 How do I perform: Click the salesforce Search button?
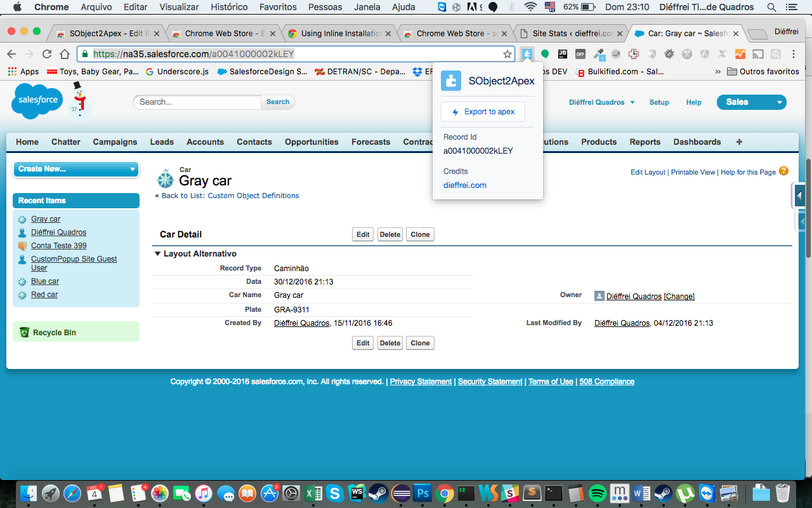click(278, 102)
